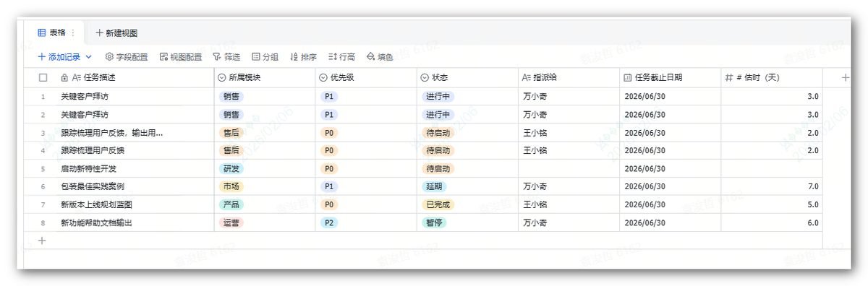
Task: Click the P2 priority tag
Action: pyautogui.click(x=329, y=222)
